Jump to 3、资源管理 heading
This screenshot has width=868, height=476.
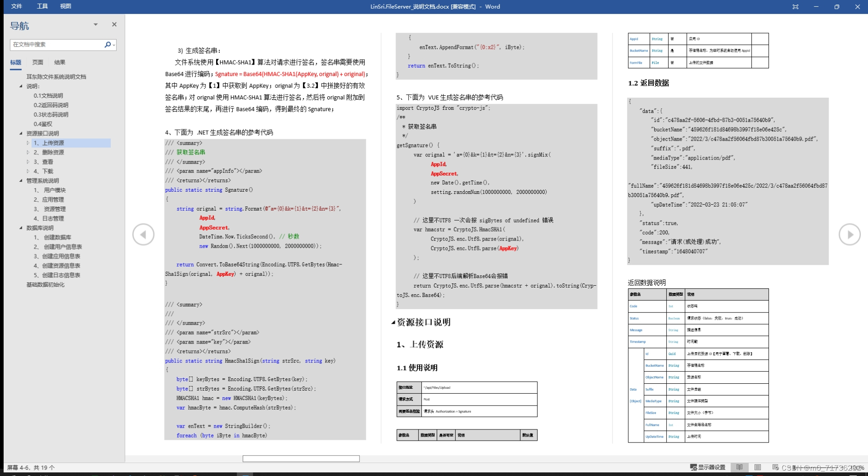click(x=50, y=209)
